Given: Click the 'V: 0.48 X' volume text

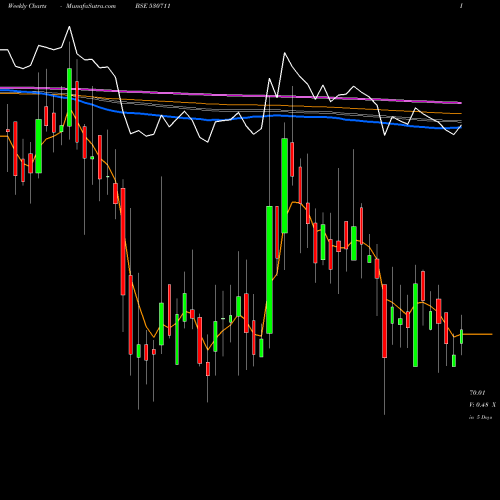Looking at the screenshot, I should coord(482,405).
